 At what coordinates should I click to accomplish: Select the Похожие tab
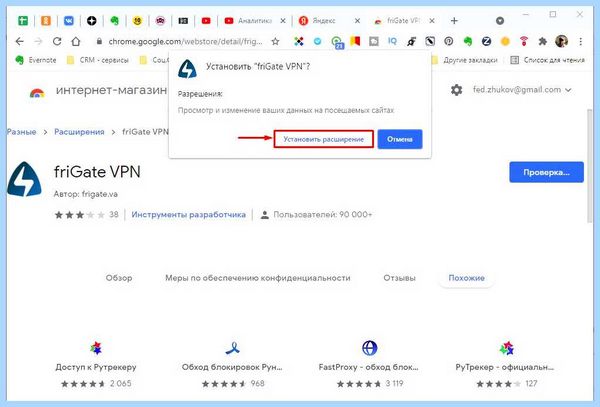tap(466, 278)
